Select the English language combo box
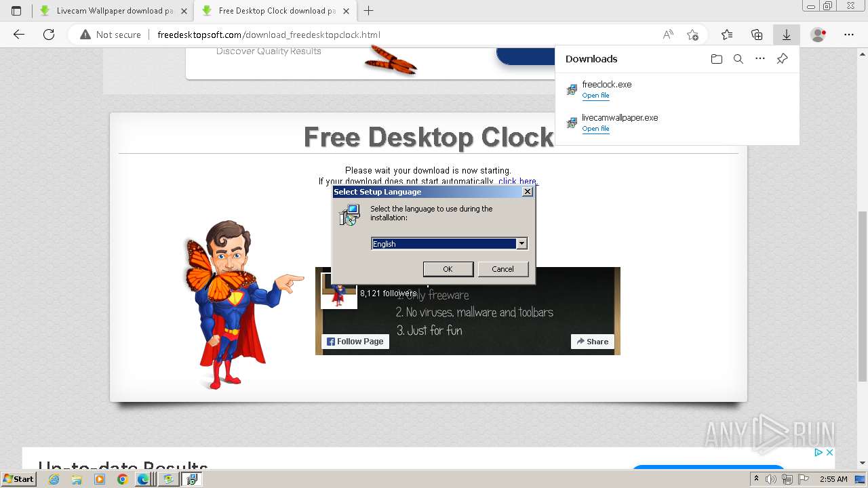Viewport: 868px width, 488px height. [449, 243]
